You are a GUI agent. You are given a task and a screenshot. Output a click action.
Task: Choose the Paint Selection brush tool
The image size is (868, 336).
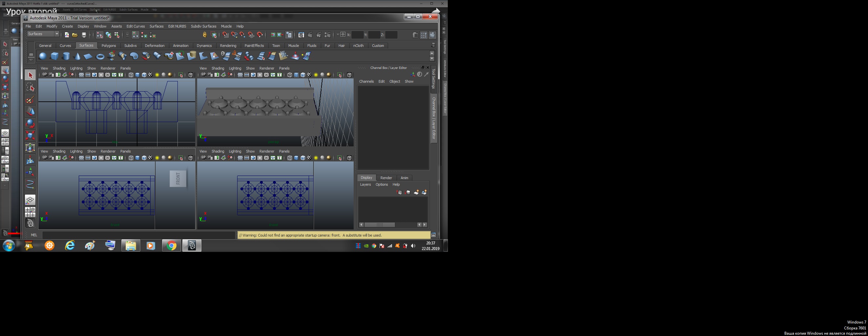pyautogui.click(x=30, y=99)
